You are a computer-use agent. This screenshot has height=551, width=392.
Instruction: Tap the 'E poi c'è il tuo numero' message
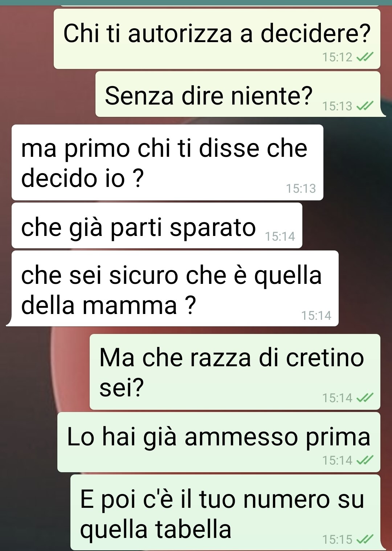[x=225, y=512]
